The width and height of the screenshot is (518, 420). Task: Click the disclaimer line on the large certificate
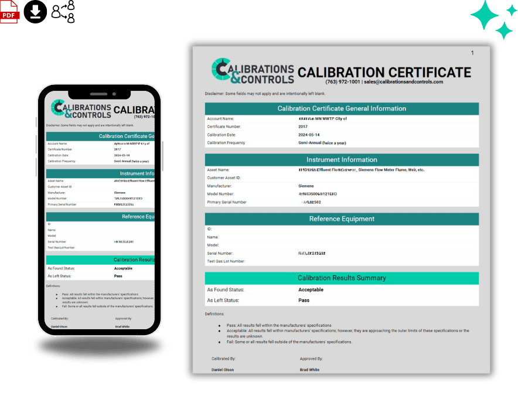click(x=265, y=94)
